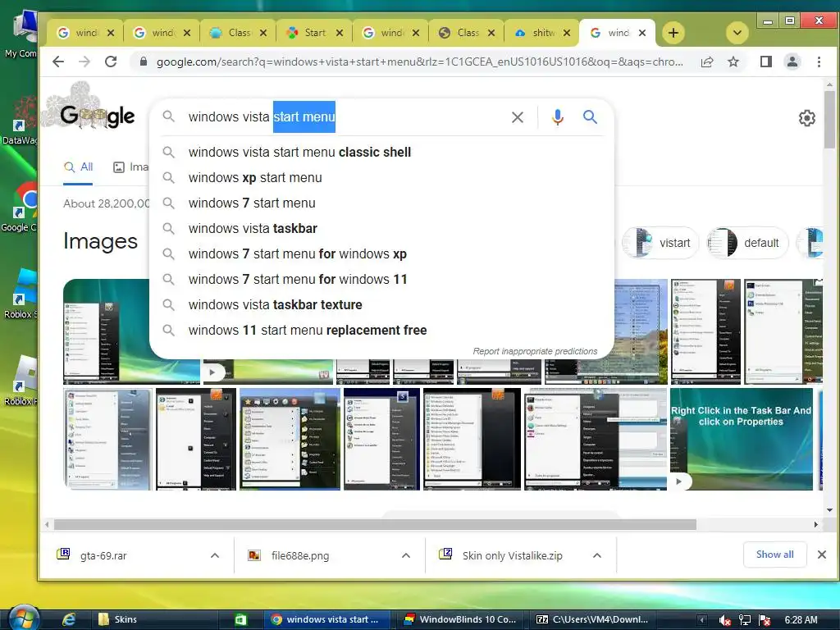Image resolution: width=840 pixels, height=630 pixels.
Task: Open Chrome's three-dot menu
Action: (x=819, y=62)
